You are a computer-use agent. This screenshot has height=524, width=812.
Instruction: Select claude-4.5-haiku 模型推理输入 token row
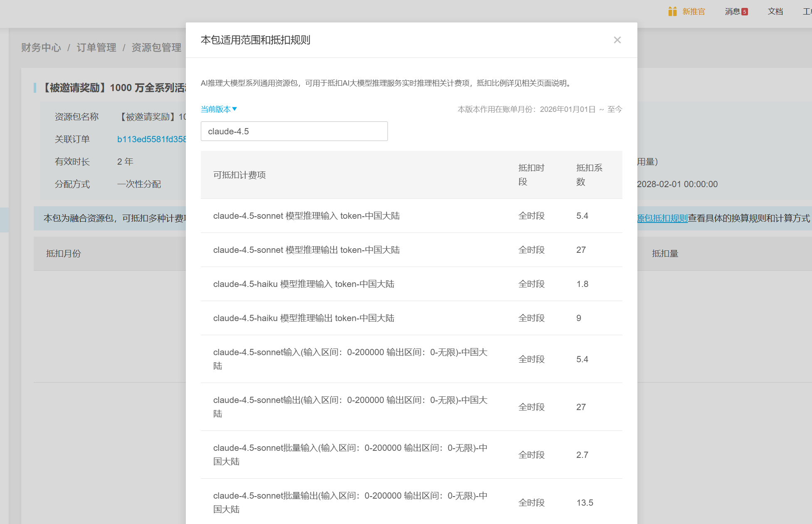(x=412, y=284)
